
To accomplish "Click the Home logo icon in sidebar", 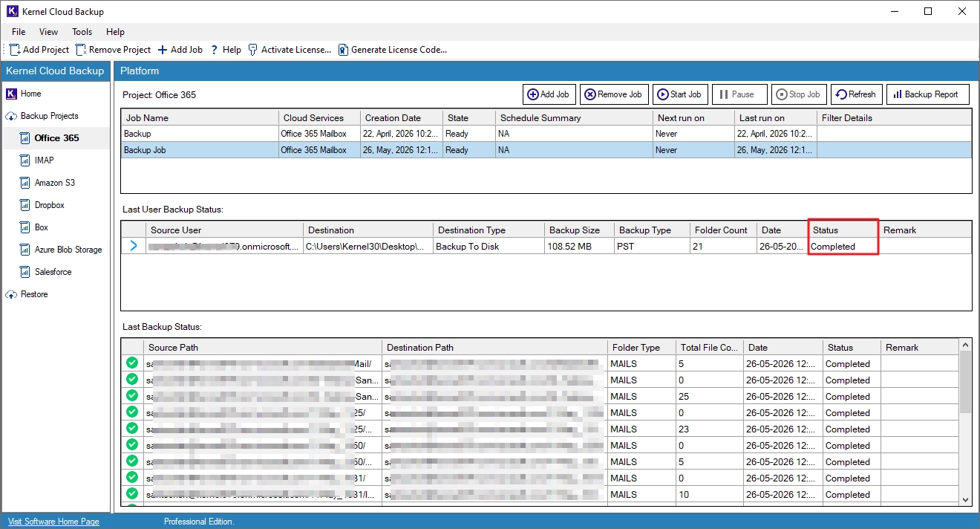I will [11, 94].
